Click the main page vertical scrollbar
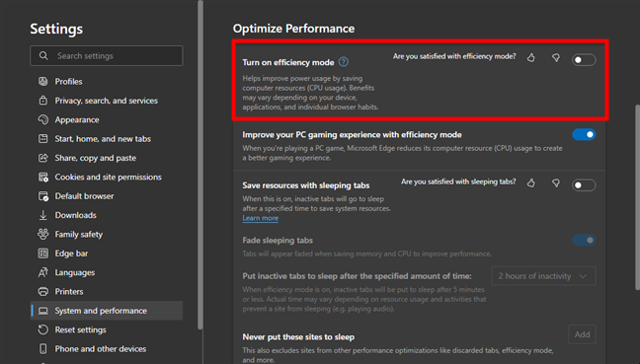 (x=637, y=197)
